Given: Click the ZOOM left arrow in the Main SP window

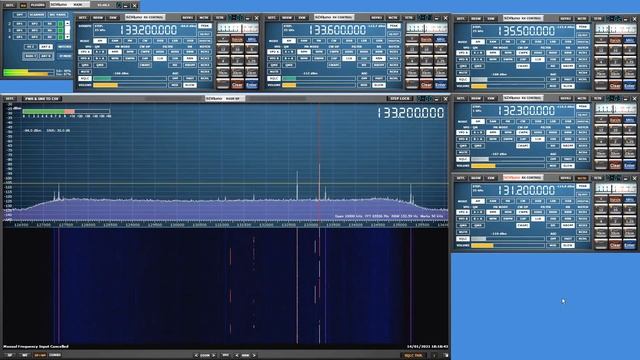Looking at the screenshot, I should 196,356.
